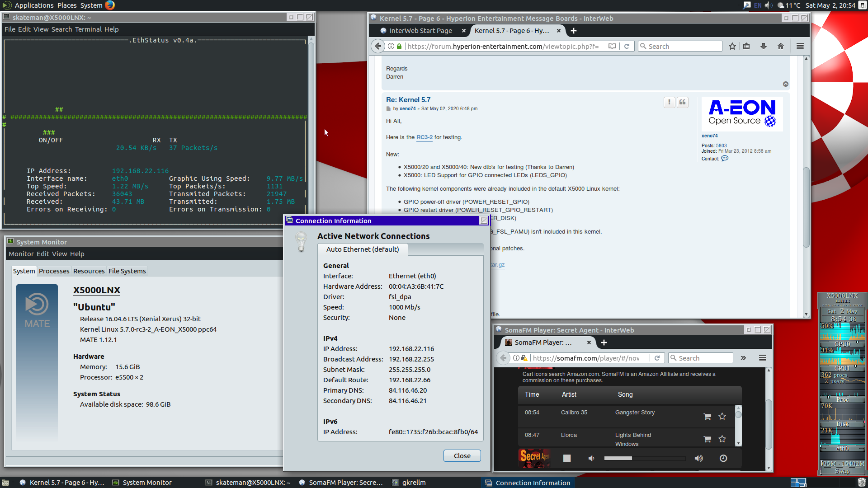Open File menu in terminal window
The height and width of the screenshot is (488, 868).
[x=10, y=29]
